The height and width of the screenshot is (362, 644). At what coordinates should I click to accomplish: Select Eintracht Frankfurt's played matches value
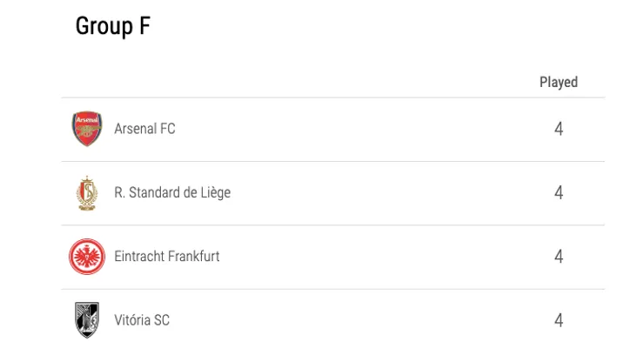coord(559,257)
